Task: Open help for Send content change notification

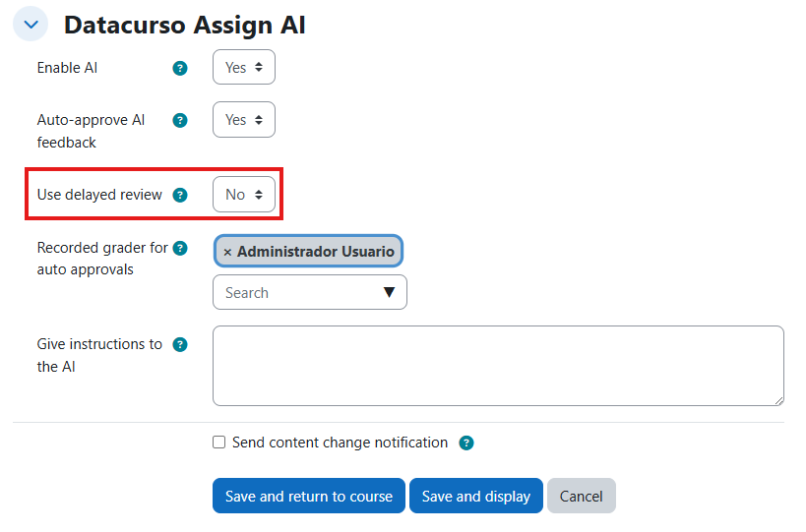Action: click(466, 443)
